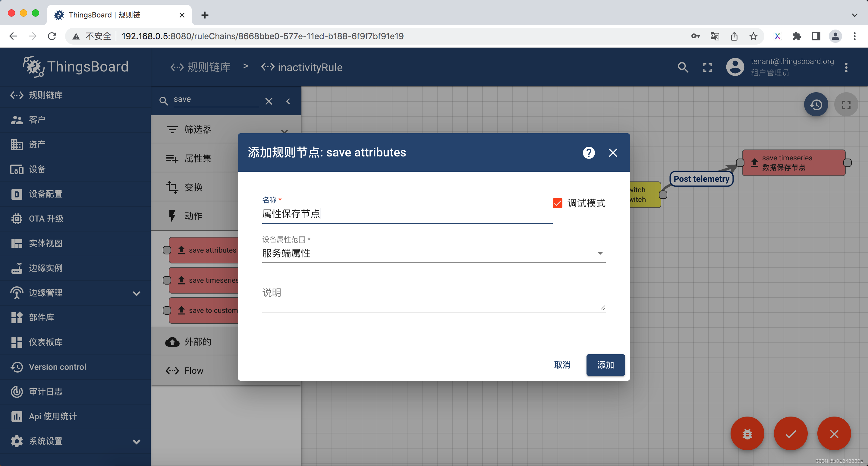The height and width of the screenshot is (466, 868).
Task: Open the header three-dot user menu
Action: (846, 68)
